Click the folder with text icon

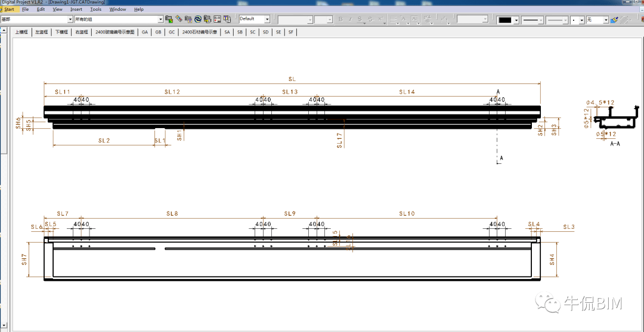point(188,19)
